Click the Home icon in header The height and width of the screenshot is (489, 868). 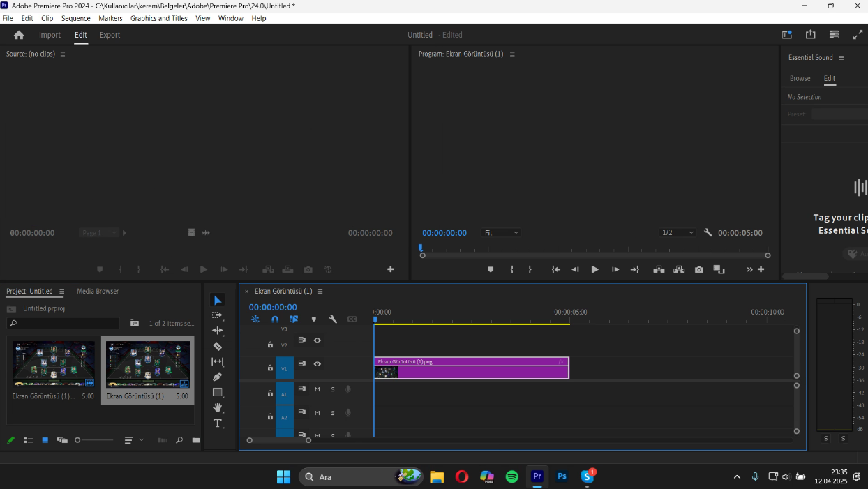point(19,35)
